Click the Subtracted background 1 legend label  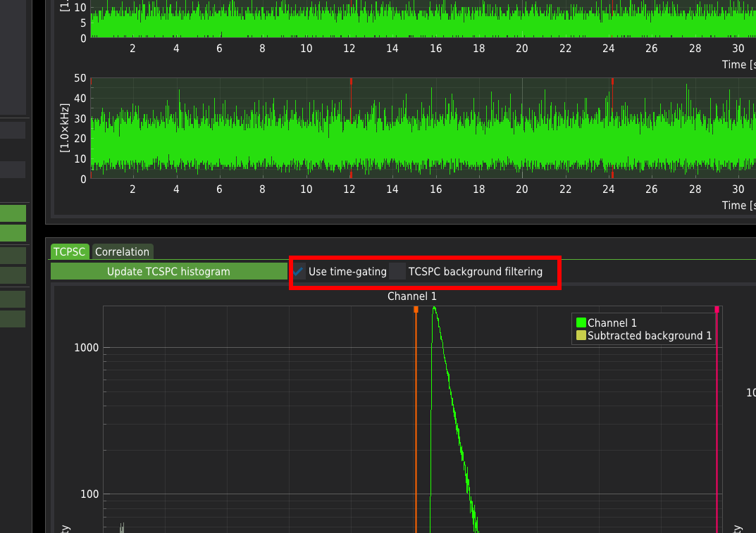650,336
